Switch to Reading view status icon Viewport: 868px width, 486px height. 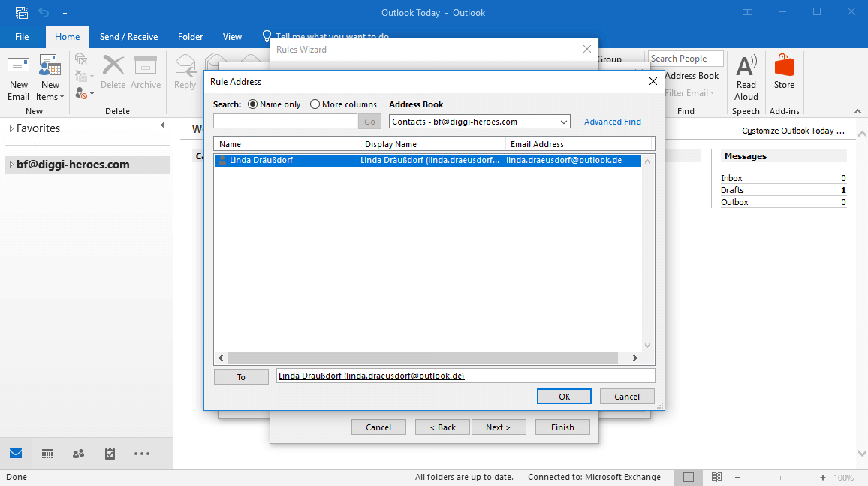coord(716,477)
